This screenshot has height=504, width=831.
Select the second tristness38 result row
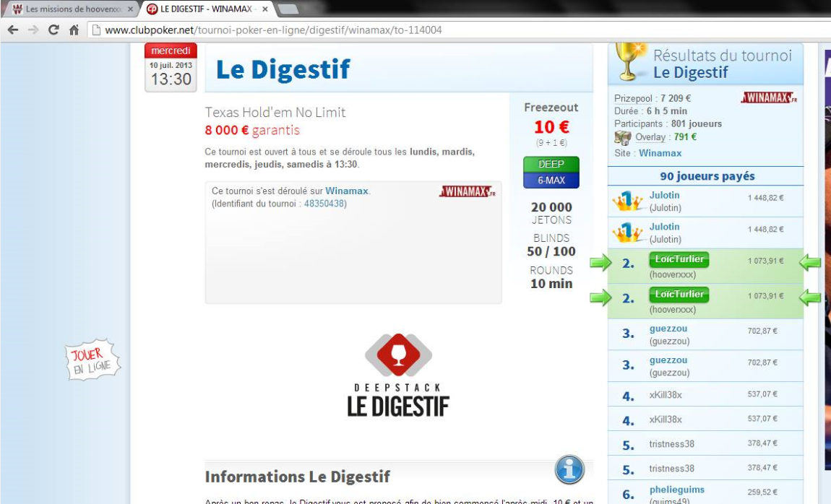pyautogui.click(x=705, y=469)
